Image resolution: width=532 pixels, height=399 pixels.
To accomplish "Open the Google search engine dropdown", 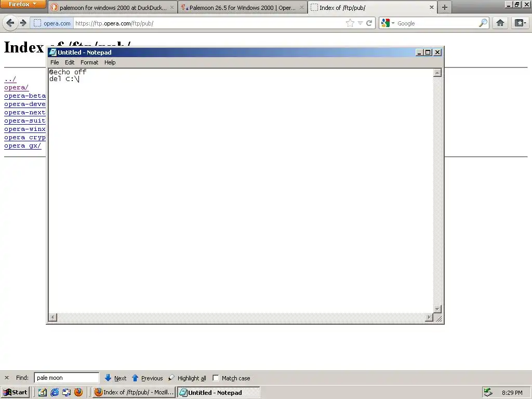I will pos(388,23).
